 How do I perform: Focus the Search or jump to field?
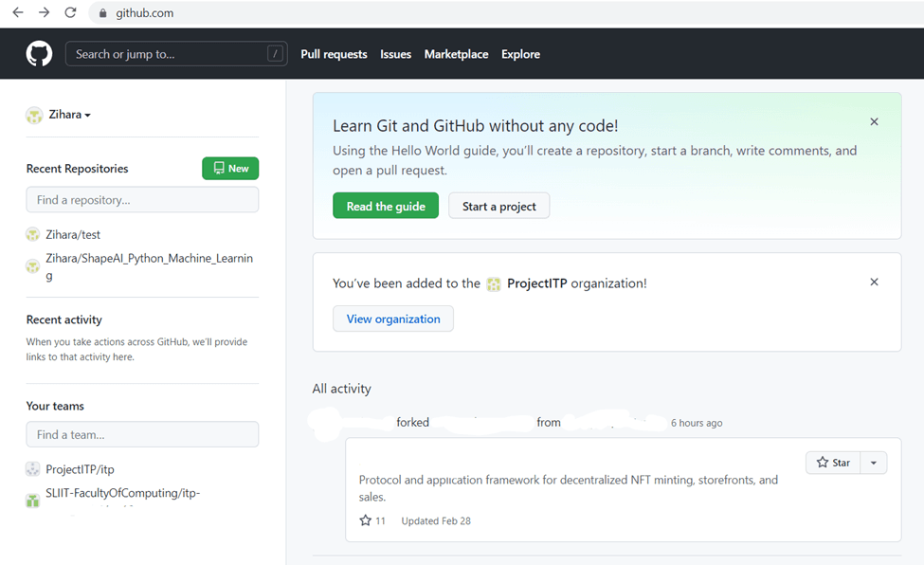[176, 54]
